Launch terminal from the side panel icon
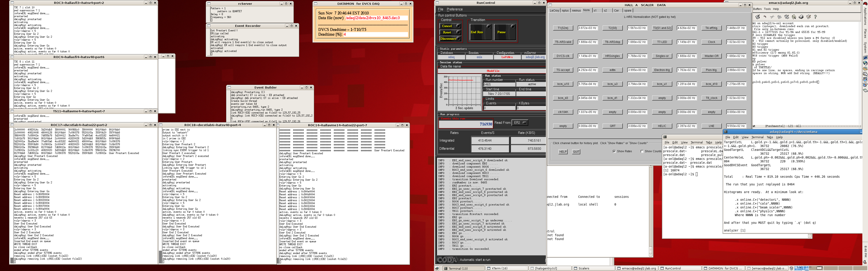The image size is (868, 271). click(865, 58)
